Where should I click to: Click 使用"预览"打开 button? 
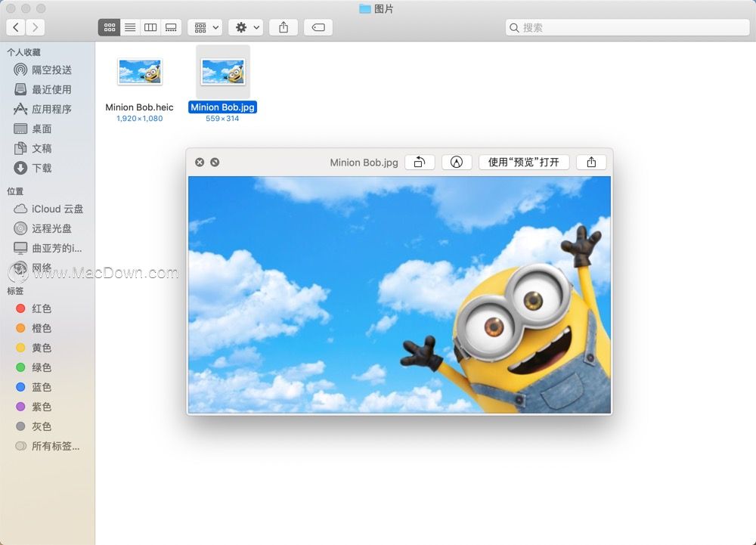(524, 163)
